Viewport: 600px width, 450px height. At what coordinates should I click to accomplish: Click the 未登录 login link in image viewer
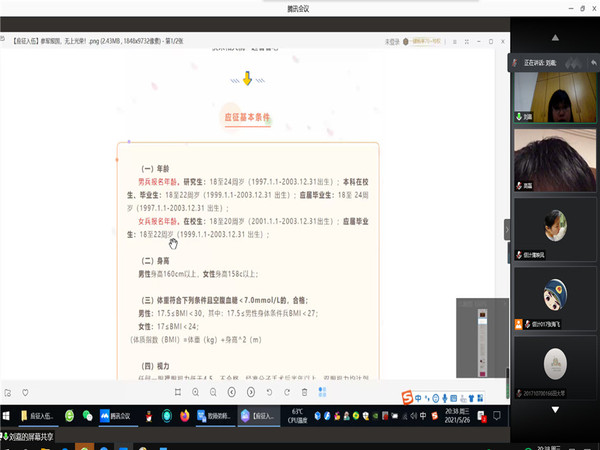point(392,42)
